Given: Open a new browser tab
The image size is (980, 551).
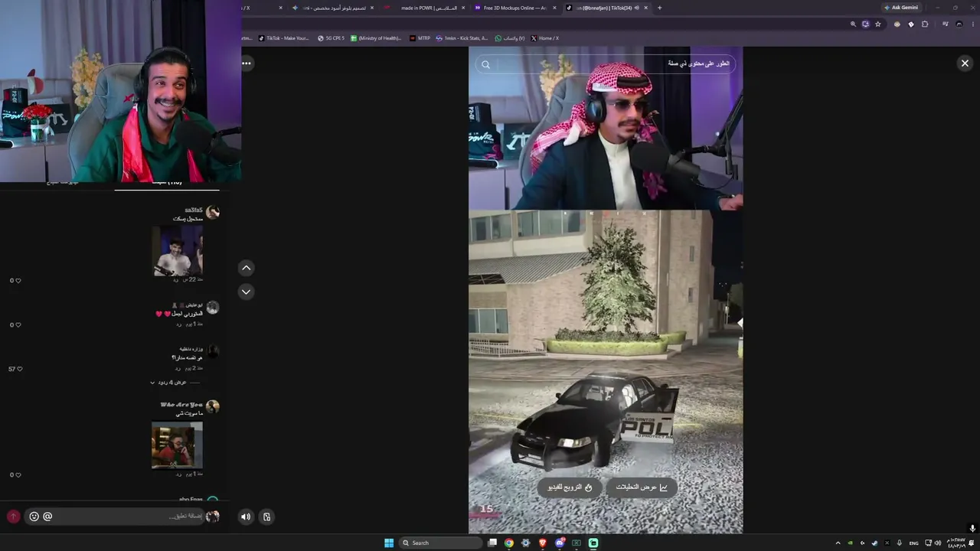Looking at the screenshot, I should click(x=659, y=8).
